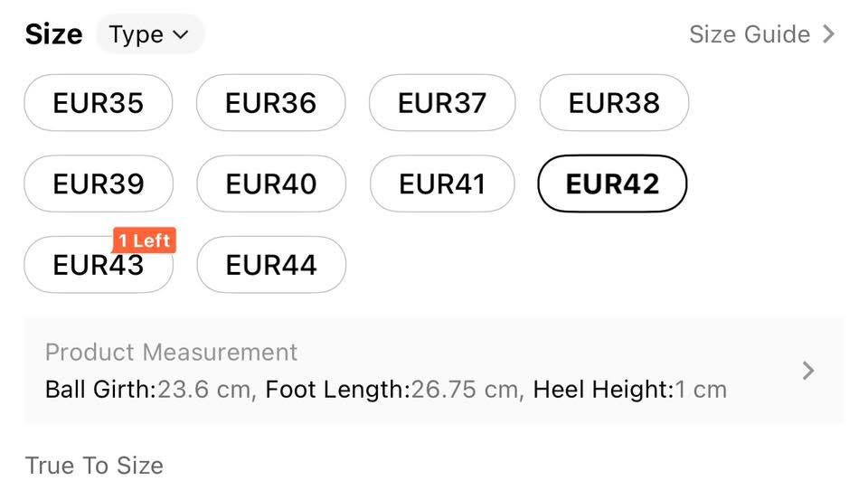
Task: Select size EUR40
Action: click(270, 184)
